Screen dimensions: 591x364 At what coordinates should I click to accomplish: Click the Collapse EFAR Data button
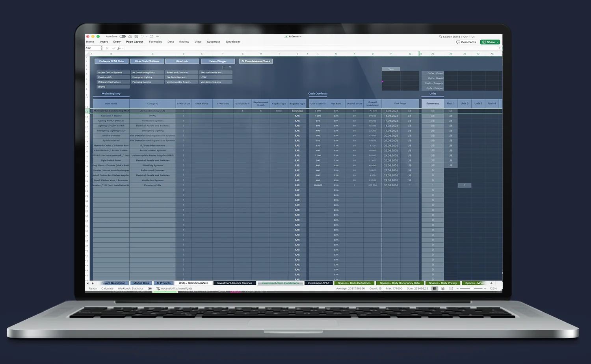112,61
